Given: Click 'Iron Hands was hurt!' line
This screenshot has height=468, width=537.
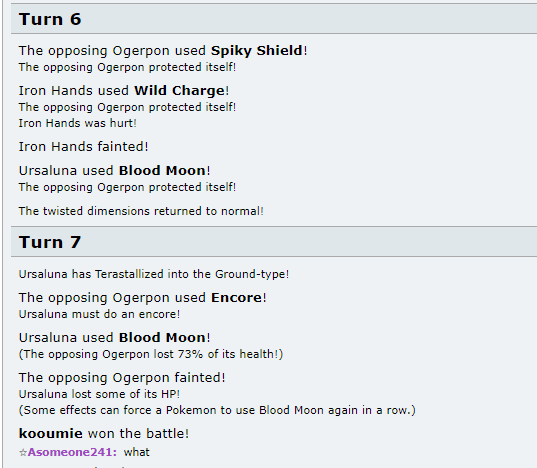Looking at the screenshot, I should coord(78,123).
